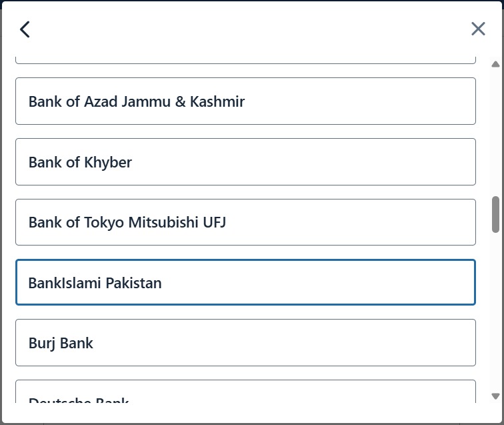Click the "Bank of Khyber" text label
This screenshot has width=504, height=425.
(80, 162)
